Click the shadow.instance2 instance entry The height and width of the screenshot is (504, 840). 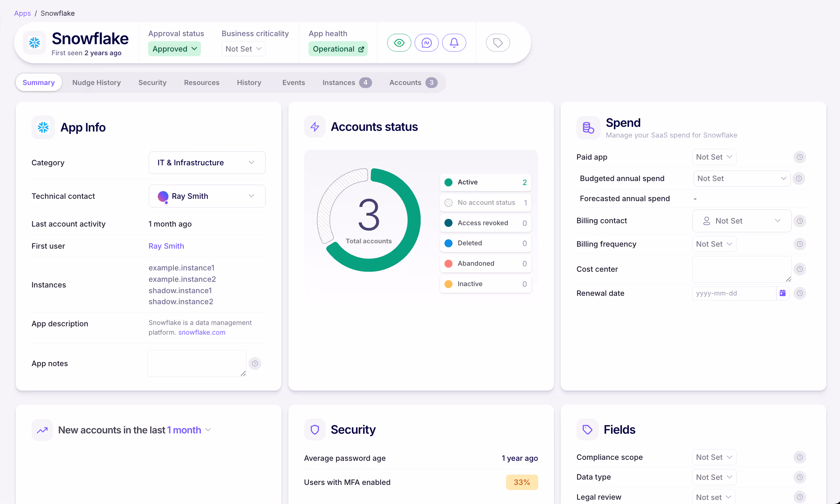pos(181,302)
